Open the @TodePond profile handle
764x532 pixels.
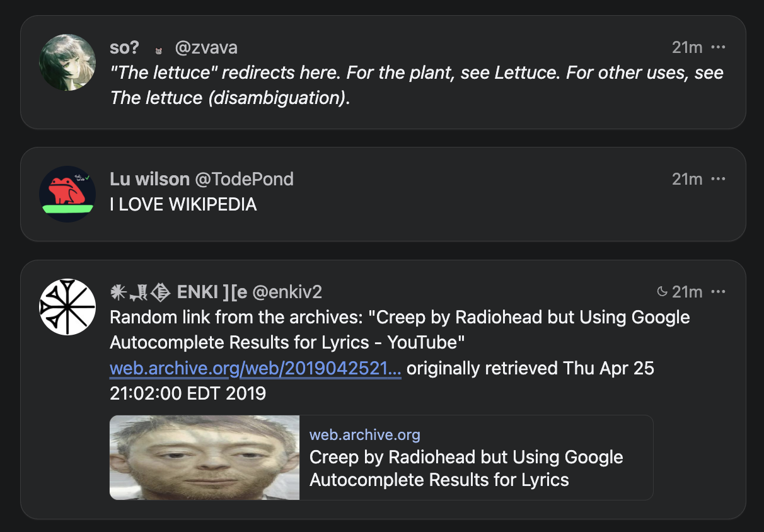tap(244, 179)
